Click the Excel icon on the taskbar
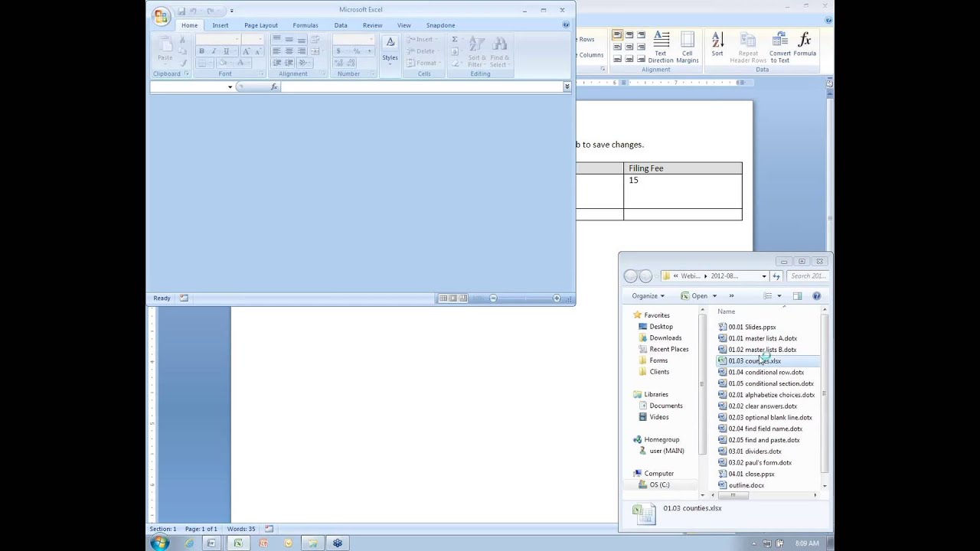Image resolution: width=980 pixels, height=551 pixels. click(237, 543)
